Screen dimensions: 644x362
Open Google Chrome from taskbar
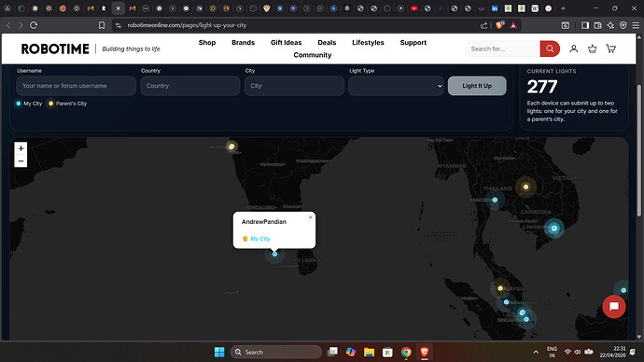[x=406, y=352]
